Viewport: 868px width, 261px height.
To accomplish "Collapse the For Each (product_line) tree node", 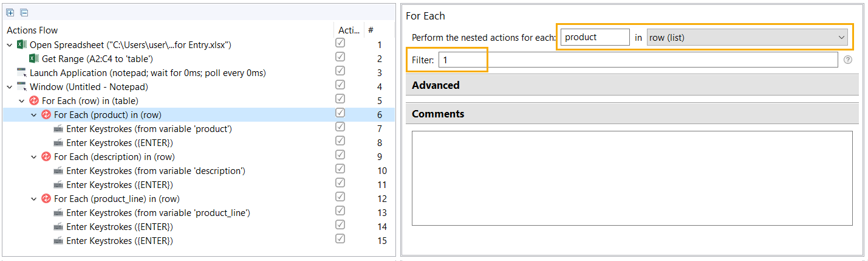I will point(34,199).
